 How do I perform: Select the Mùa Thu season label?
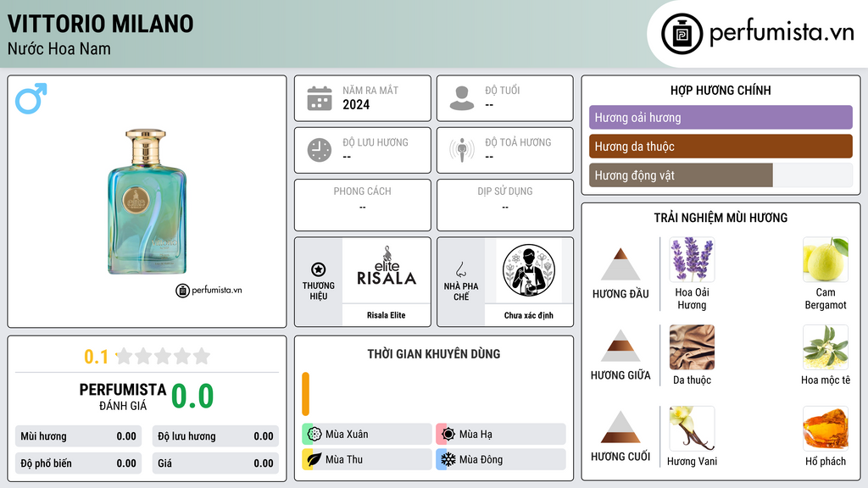[x=344, y=459]
